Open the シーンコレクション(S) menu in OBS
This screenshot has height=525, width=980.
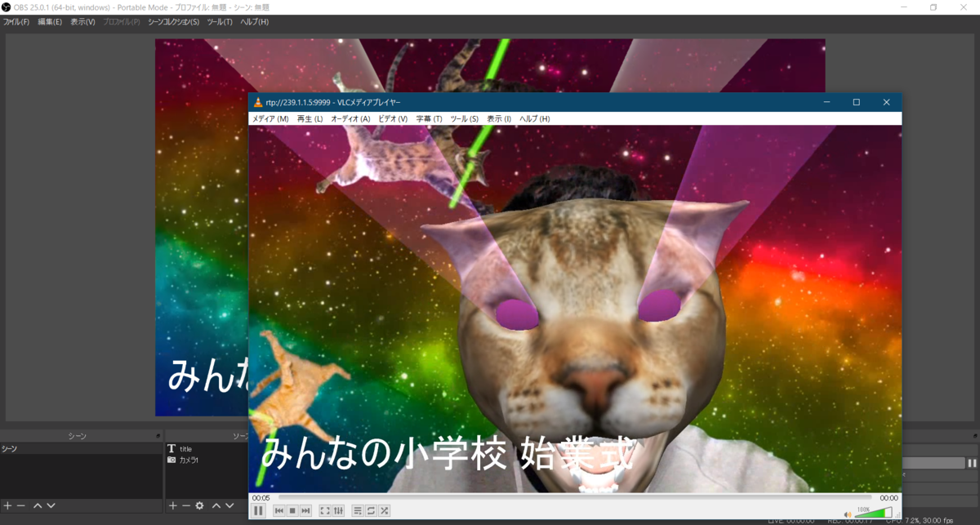[x=172, y=22]
